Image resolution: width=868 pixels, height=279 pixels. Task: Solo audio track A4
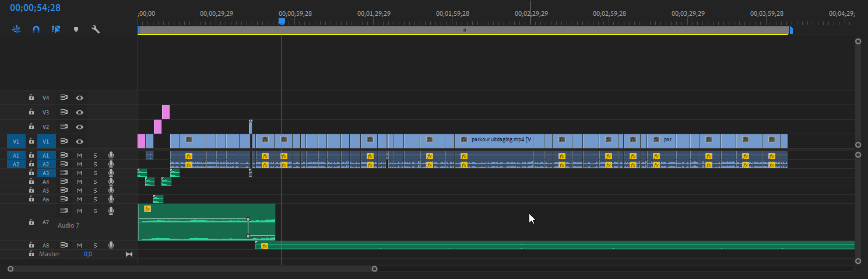coord(96,182)
